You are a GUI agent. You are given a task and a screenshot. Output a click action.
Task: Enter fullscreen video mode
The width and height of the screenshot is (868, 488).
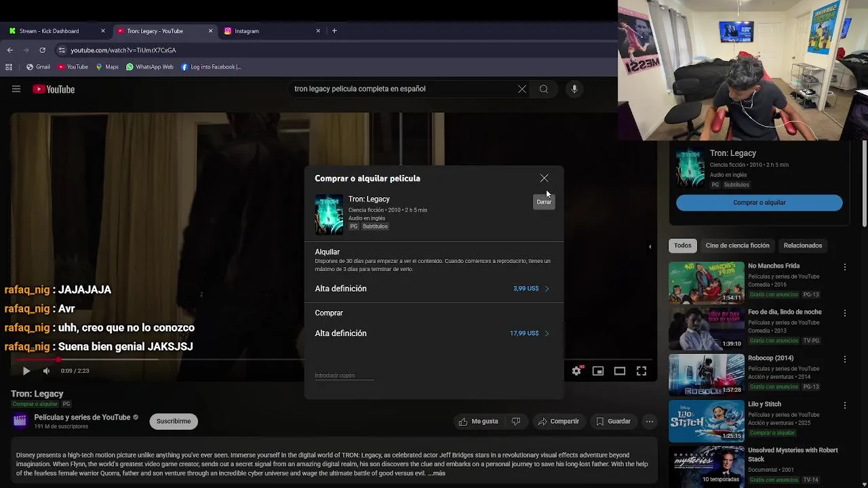click(x=642, y=371)
